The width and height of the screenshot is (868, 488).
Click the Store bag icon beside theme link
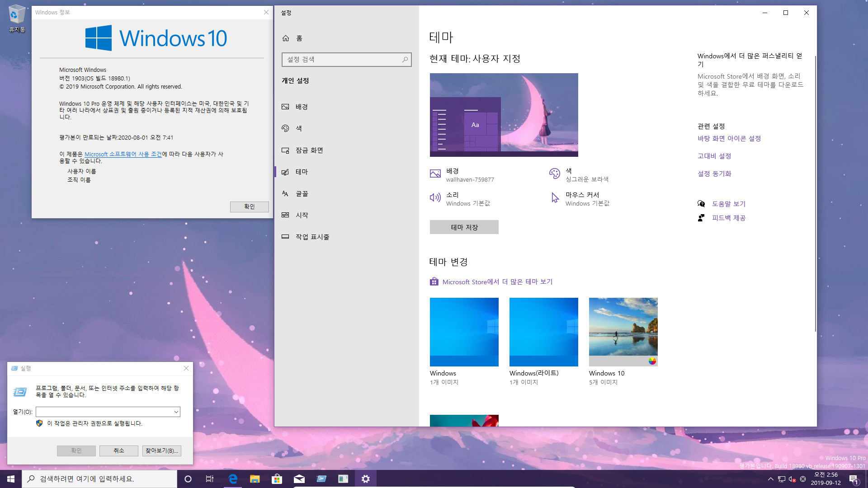tap(434, 282)
